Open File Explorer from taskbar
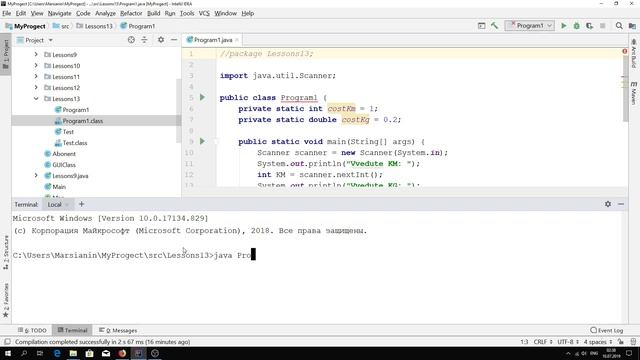 coord(73,353)
